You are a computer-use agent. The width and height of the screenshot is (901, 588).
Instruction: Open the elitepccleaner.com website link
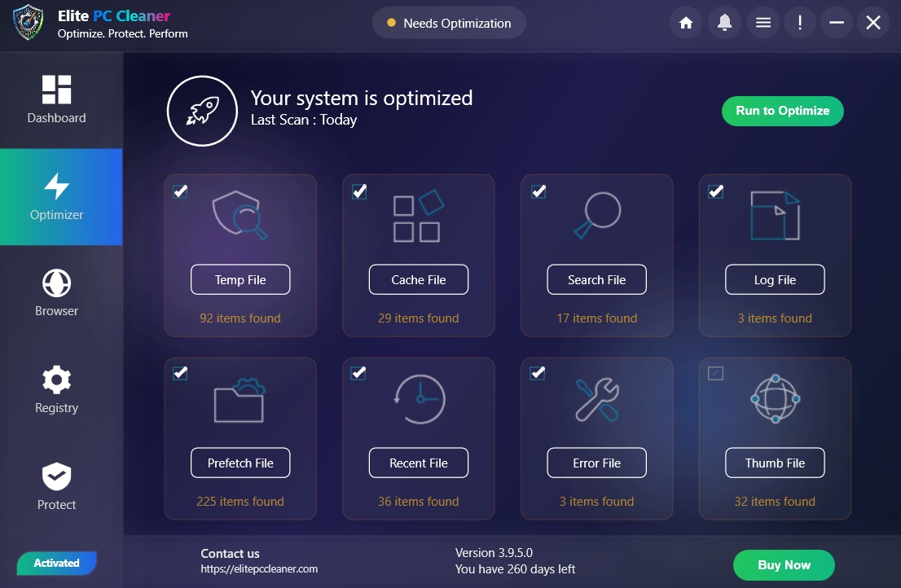259,569
